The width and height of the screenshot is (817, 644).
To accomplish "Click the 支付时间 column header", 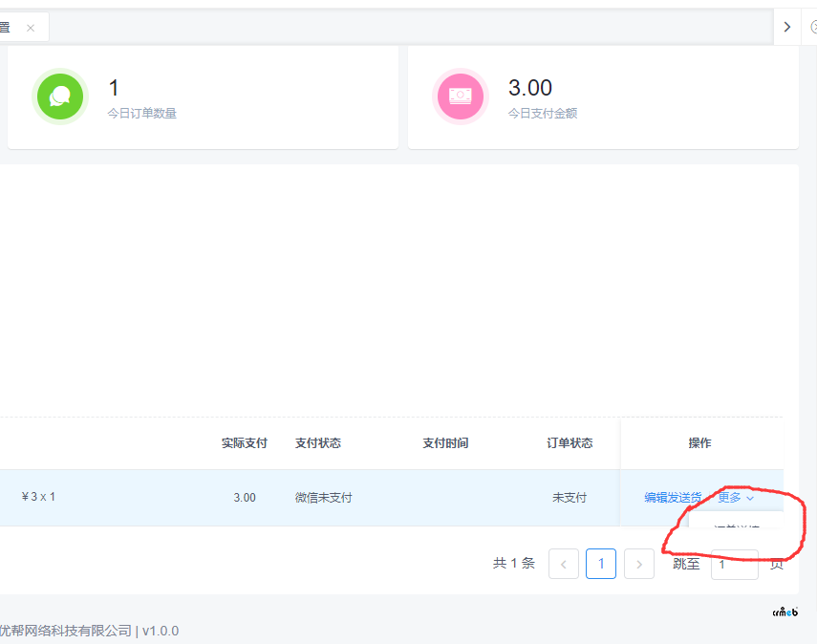I will (445, 443).
